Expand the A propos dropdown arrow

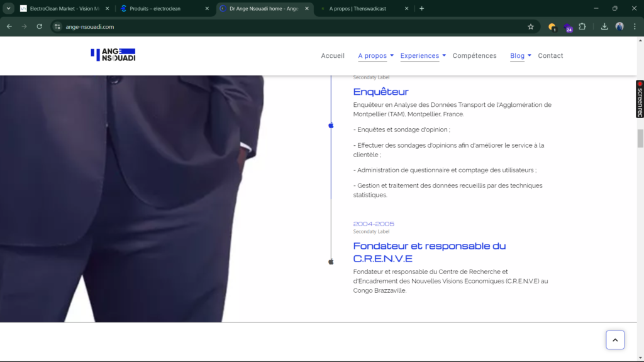[392, 55]
